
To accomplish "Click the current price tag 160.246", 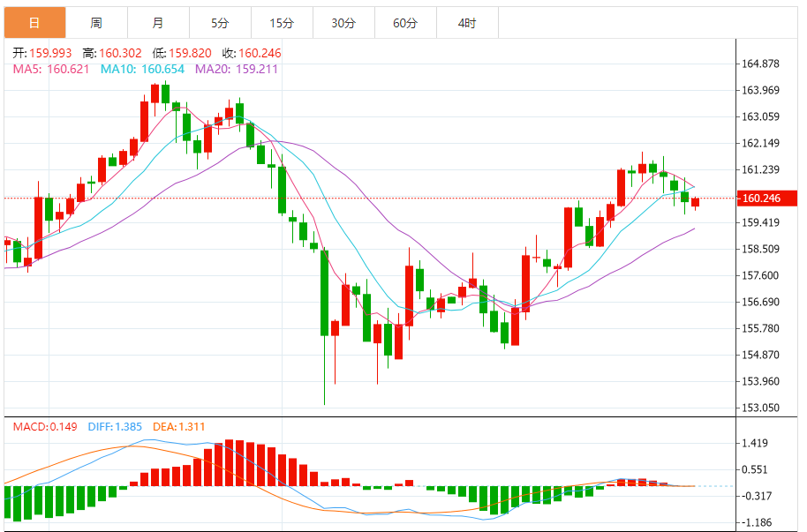I will tap(760, 199).
